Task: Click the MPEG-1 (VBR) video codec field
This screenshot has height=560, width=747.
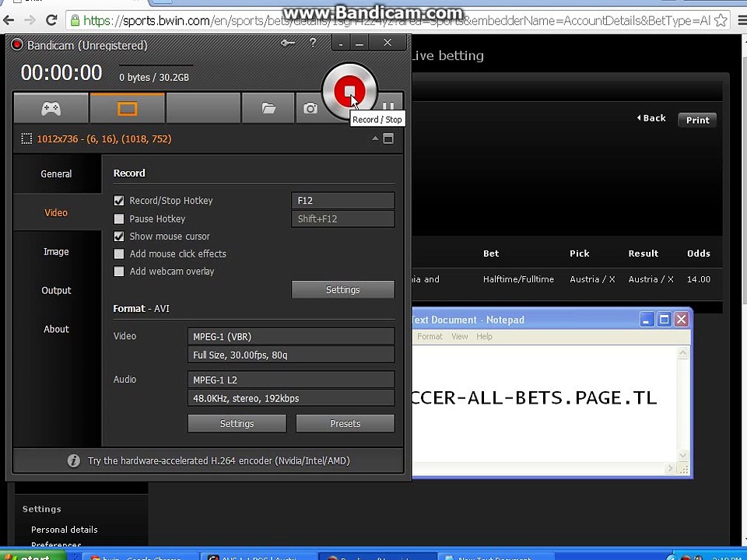Action: pos(291,336)
